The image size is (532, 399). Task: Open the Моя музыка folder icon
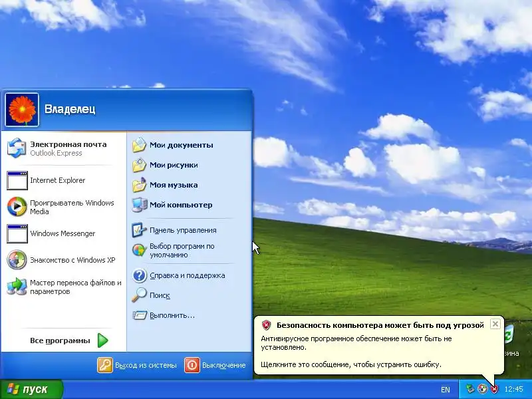coord(139,185)
